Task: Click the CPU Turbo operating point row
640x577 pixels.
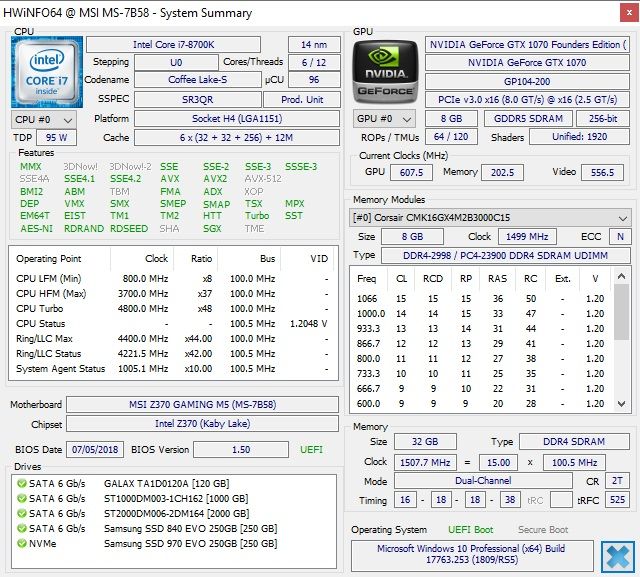Action: click(173, 308)
